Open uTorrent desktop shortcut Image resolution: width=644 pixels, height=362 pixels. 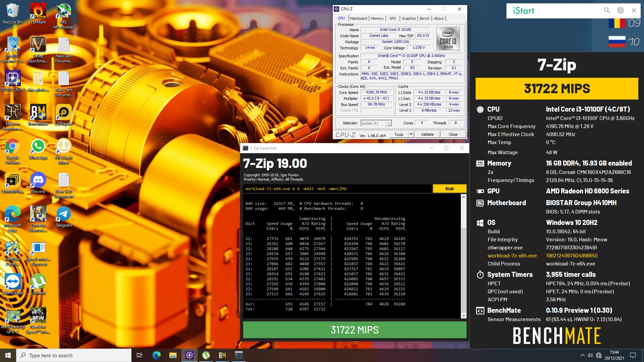point(38,284)
